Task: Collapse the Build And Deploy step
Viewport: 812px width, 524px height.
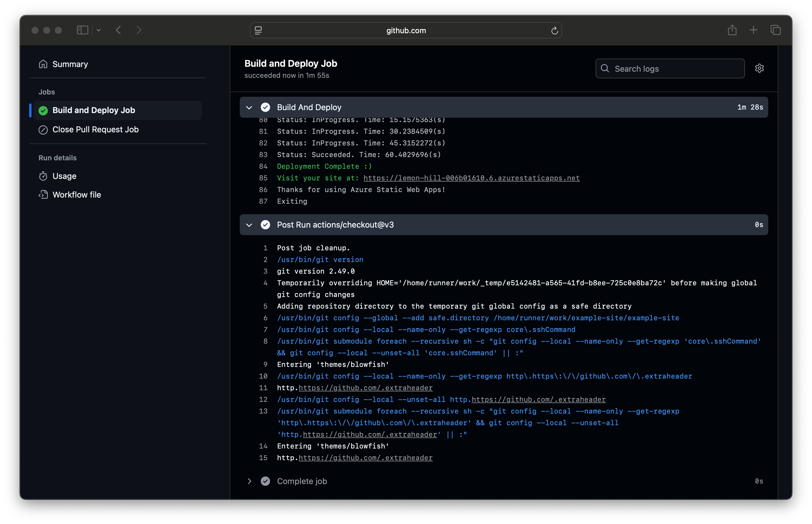Action: click(x=249, y=108)
